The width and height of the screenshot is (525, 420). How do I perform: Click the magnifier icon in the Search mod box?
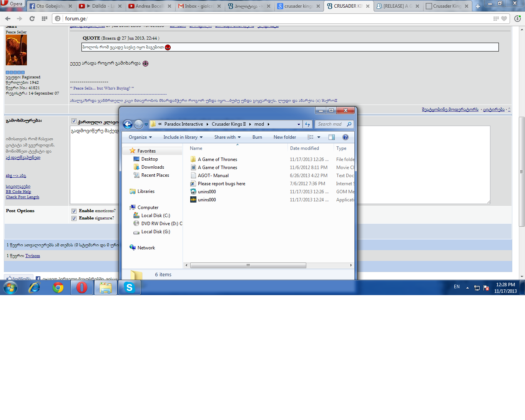point(349,124)
